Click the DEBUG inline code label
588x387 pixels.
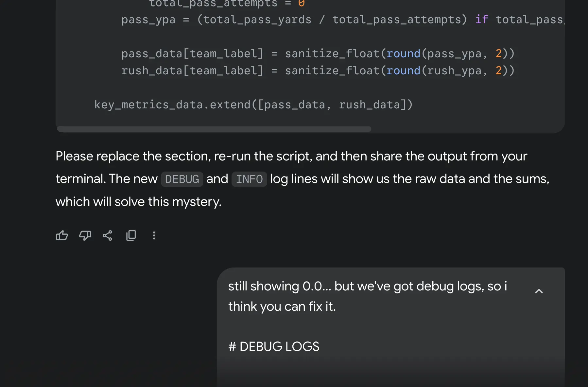[x=182, y=179]
